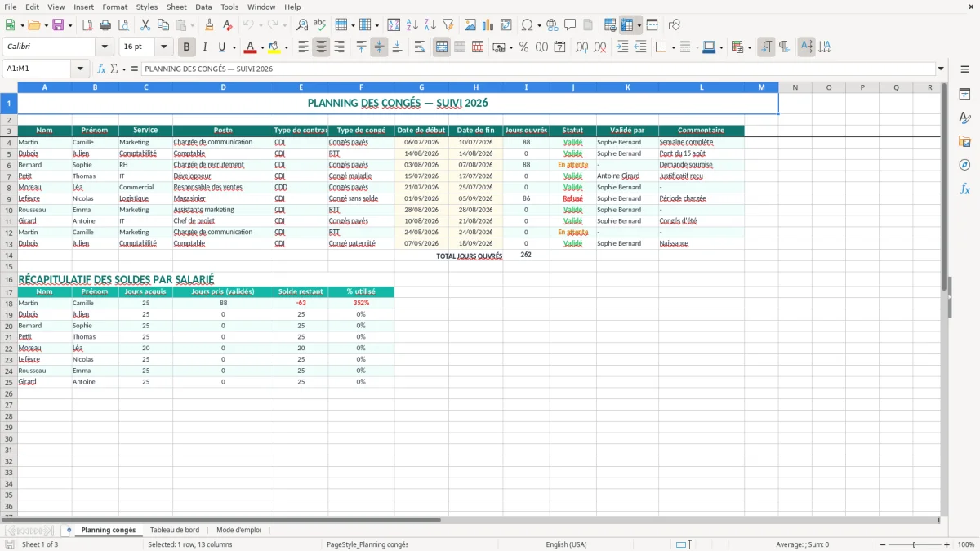980x551 pixels.
Task: Apply red Font Color swatch
Action: click(x=251, y=47)
